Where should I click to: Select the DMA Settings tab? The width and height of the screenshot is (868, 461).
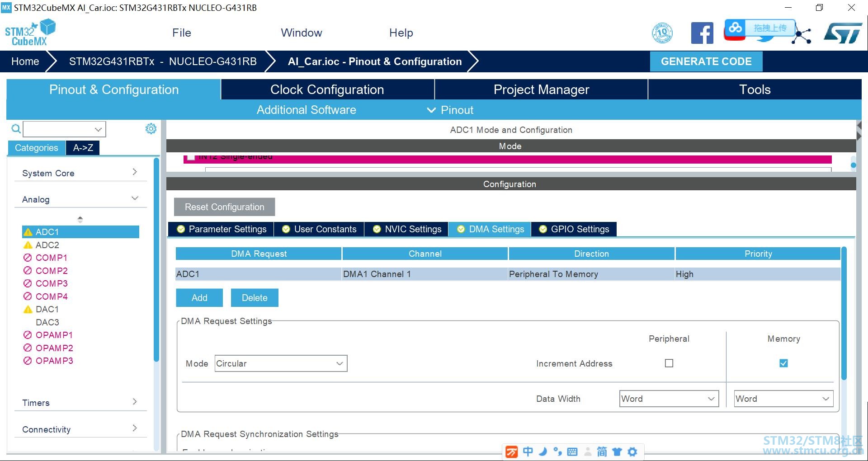point(490,229)
